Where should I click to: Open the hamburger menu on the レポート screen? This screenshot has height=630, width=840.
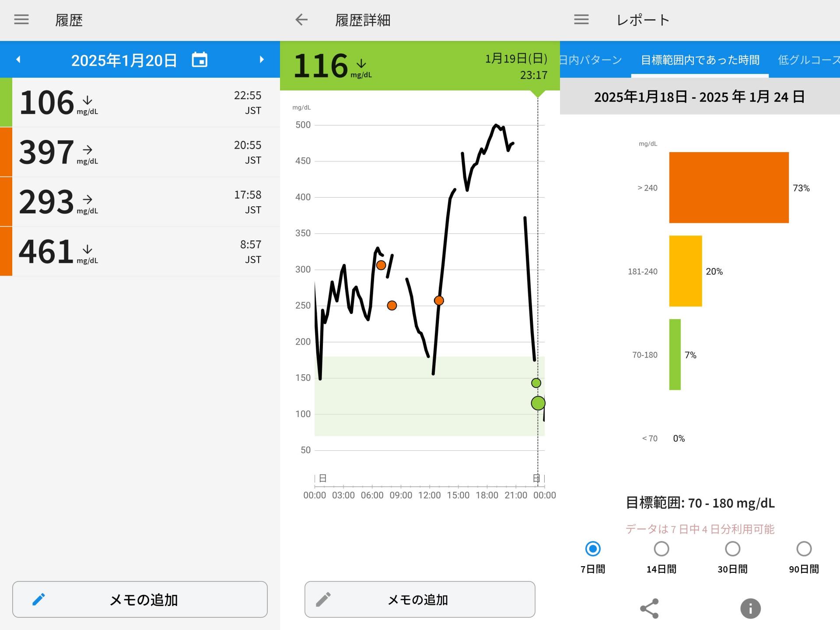[x=581, y=20]
